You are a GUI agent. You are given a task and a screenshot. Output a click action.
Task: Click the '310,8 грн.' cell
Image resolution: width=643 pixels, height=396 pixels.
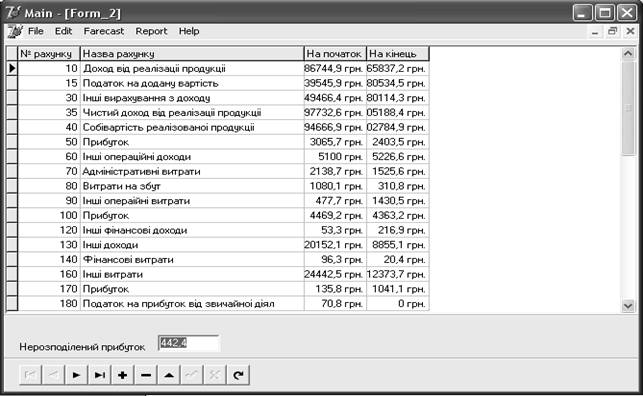coord(398,186)
